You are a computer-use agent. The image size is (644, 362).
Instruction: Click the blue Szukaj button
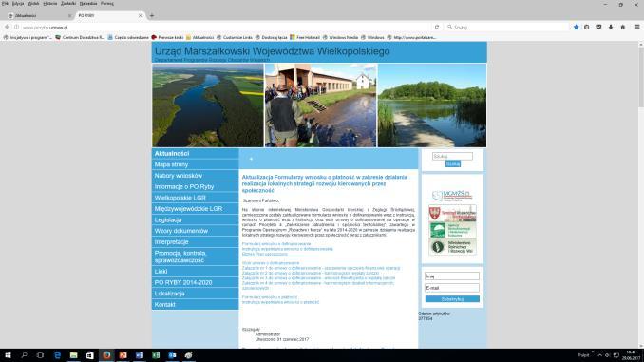453,164
